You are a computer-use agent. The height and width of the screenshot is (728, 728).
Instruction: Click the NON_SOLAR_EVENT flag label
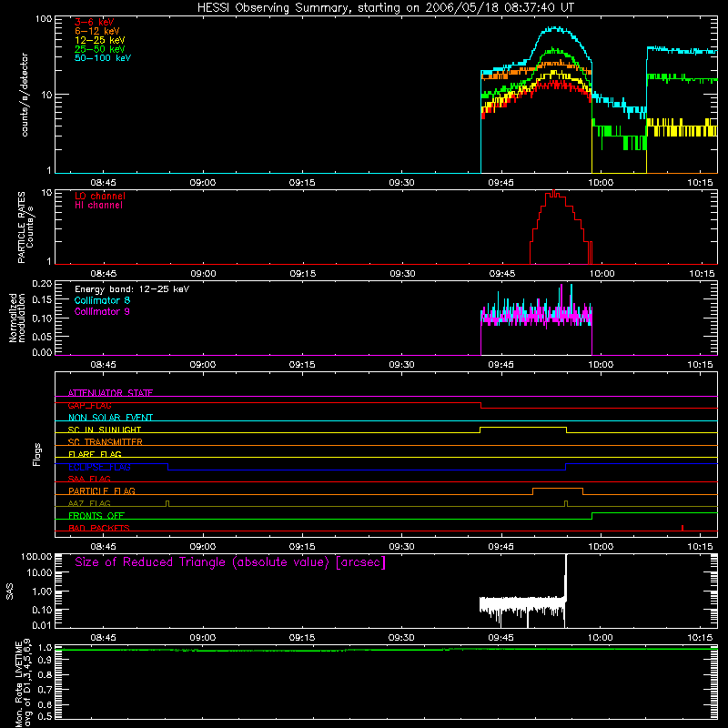tap(110, 418)
